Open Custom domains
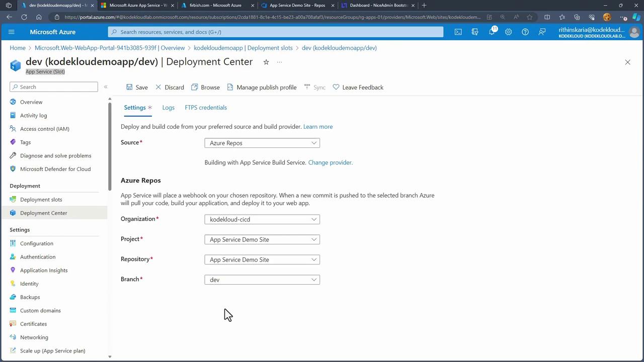Viewport: 644px width, 362px height. (x=40, y=311)
